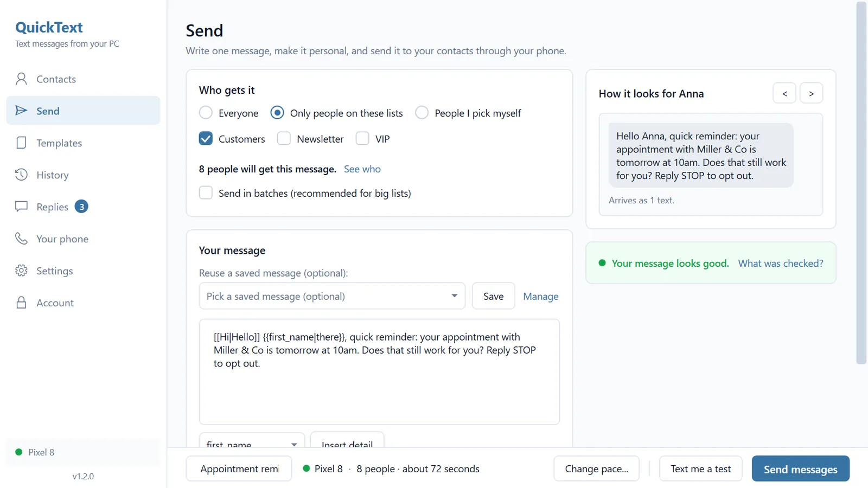Click the Send messages button
This screenshot has width=868, height=488.
coord(800,469)
